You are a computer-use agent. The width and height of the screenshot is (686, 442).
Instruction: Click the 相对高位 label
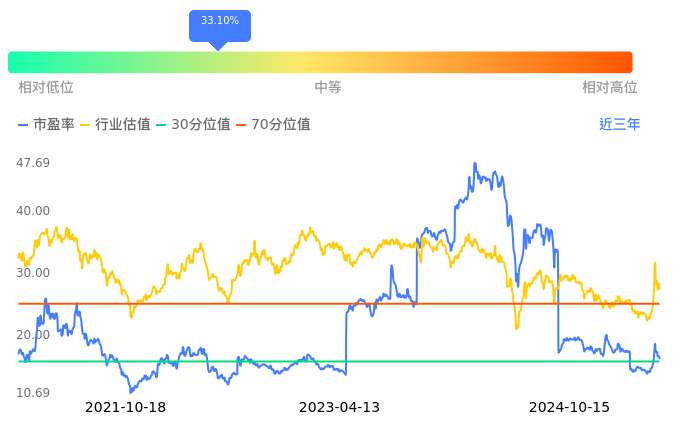(x=610, y=88)
